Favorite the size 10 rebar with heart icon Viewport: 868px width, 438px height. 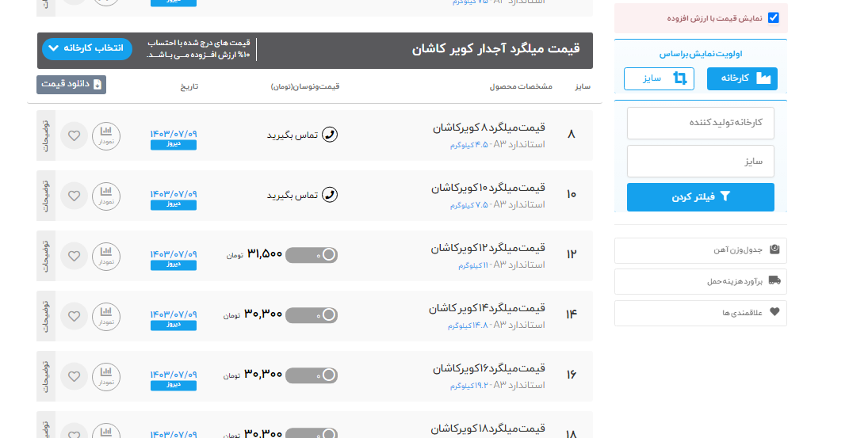(74, 196)
